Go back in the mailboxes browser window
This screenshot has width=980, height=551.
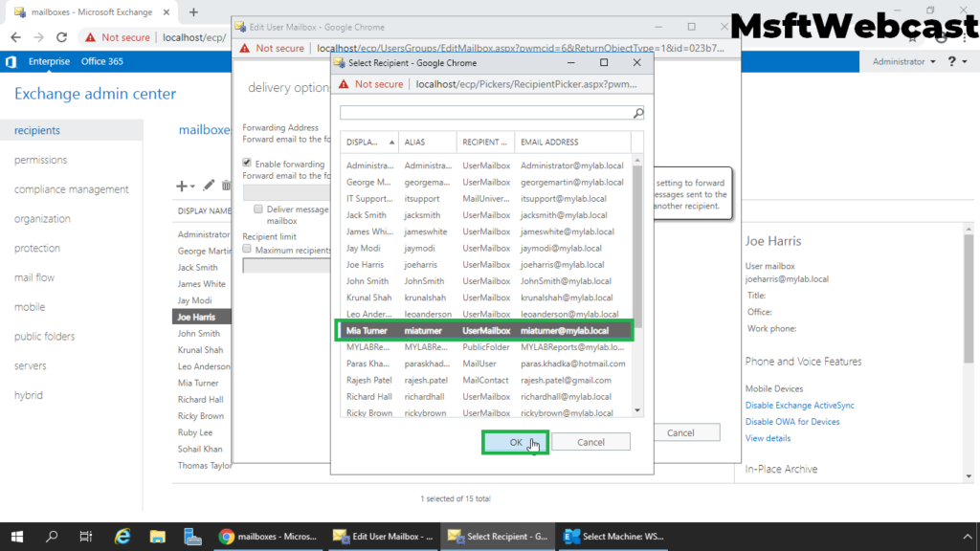(x=15, y=37)
